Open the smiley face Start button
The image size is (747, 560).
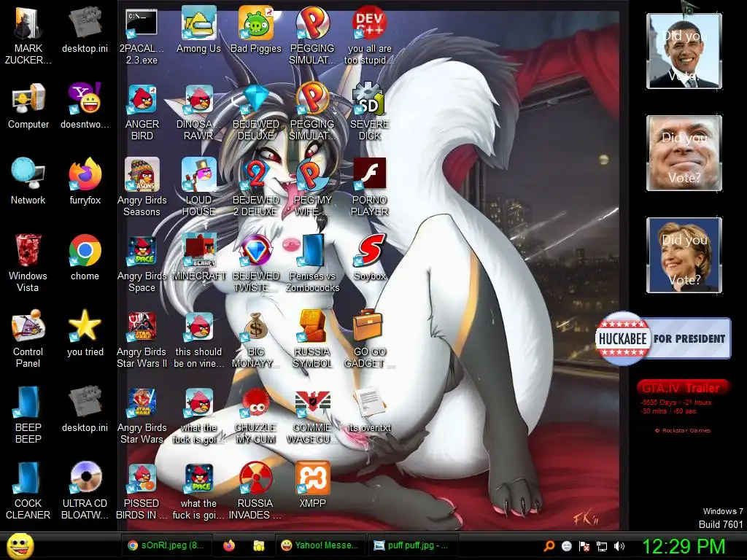click(x=20, y=546)
